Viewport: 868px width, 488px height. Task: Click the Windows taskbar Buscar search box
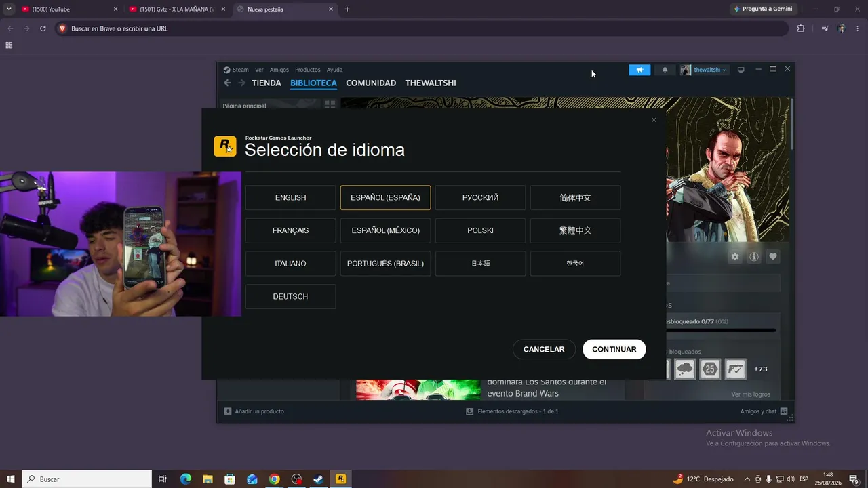pyautogui.click(x=87, y=479)
